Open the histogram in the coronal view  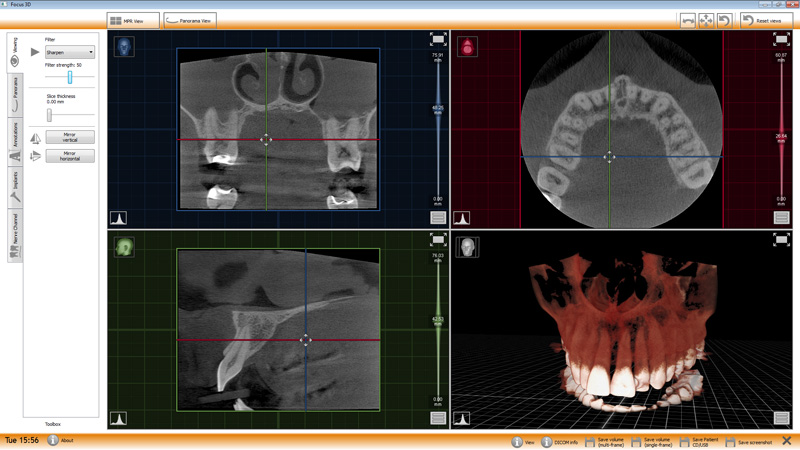click(118, 217)
